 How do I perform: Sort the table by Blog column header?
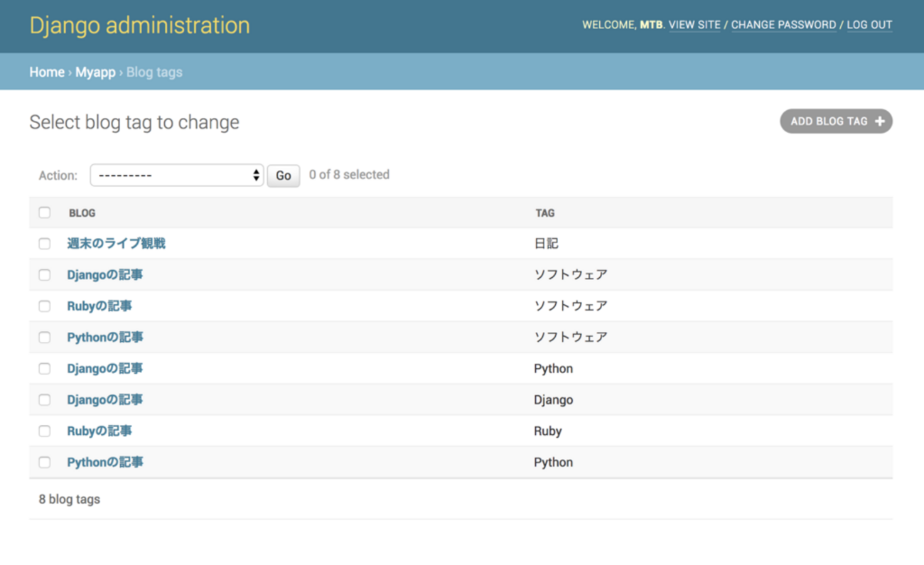coord(82,213)
